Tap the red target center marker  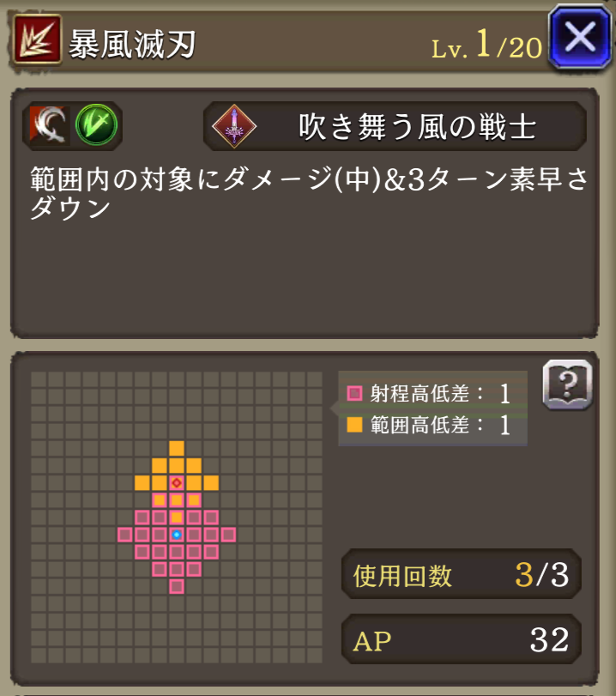tap(177, 483)
